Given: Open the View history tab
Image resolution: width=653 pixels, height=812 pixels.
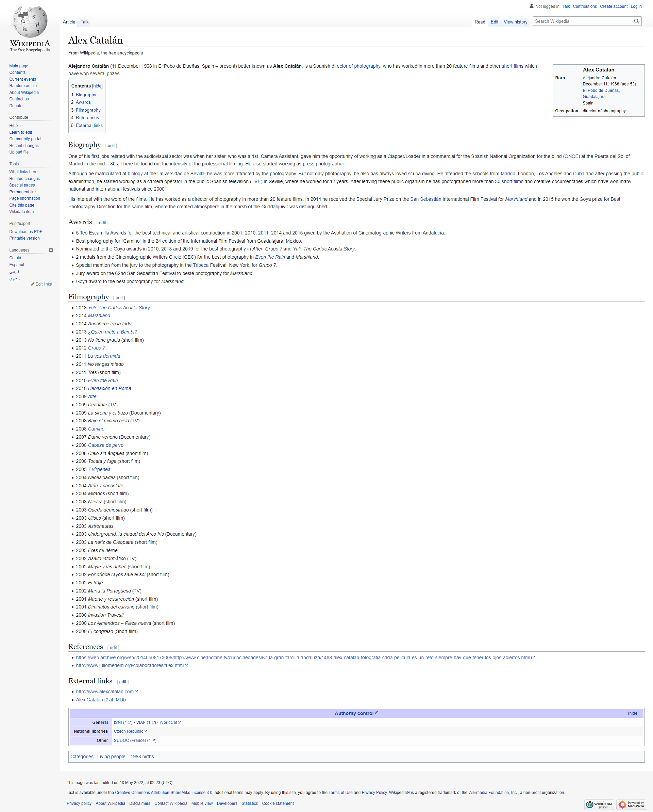Looking at the screenshot, I should pos(515,22).
